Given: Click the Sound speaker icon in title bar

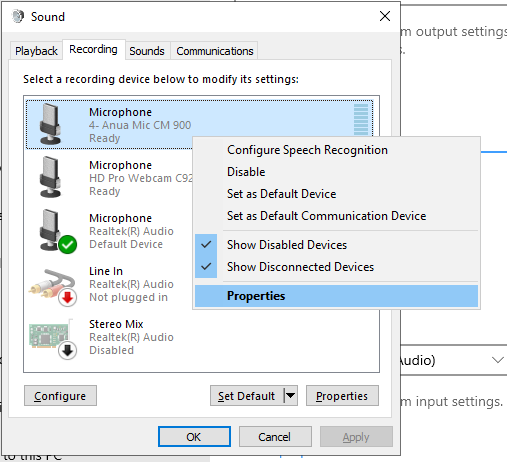Looking at the screenshot, I should coord(18,16).
